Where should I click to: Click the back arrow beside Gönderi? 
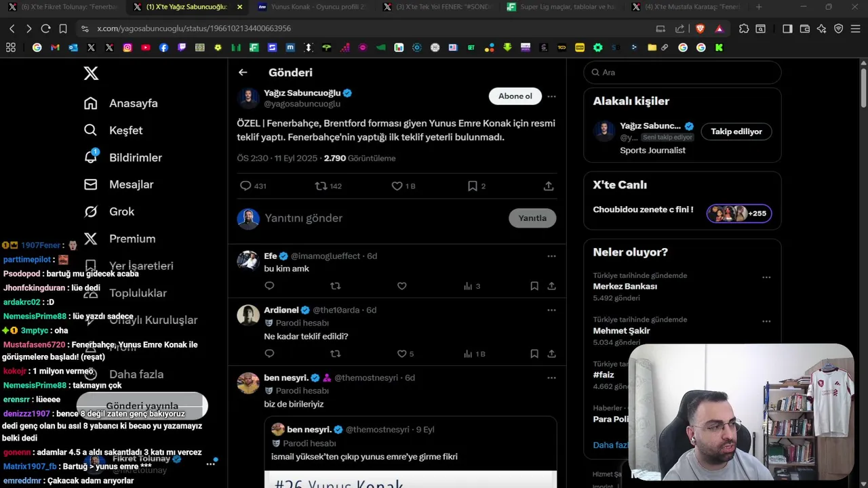click(243, 73)
